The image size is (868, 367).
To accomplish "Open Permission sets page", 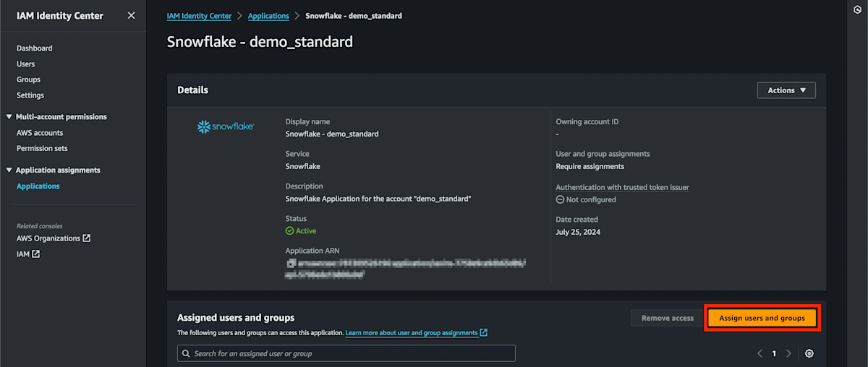I will point(42,148).
